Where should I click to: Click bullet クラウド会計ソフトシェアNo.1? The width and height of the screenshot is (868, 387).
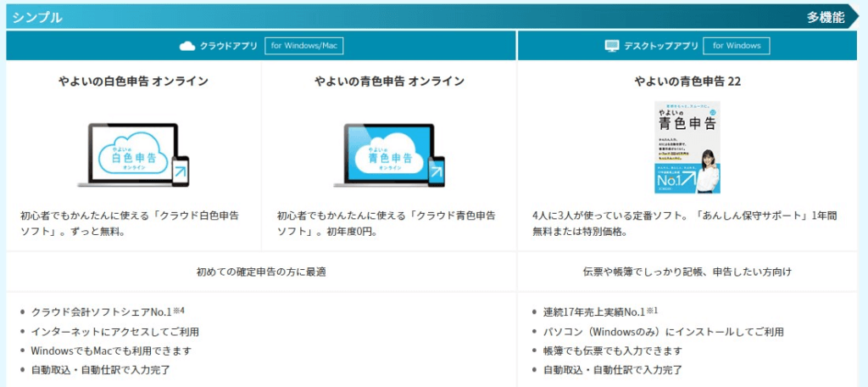[x=108, y=311]
